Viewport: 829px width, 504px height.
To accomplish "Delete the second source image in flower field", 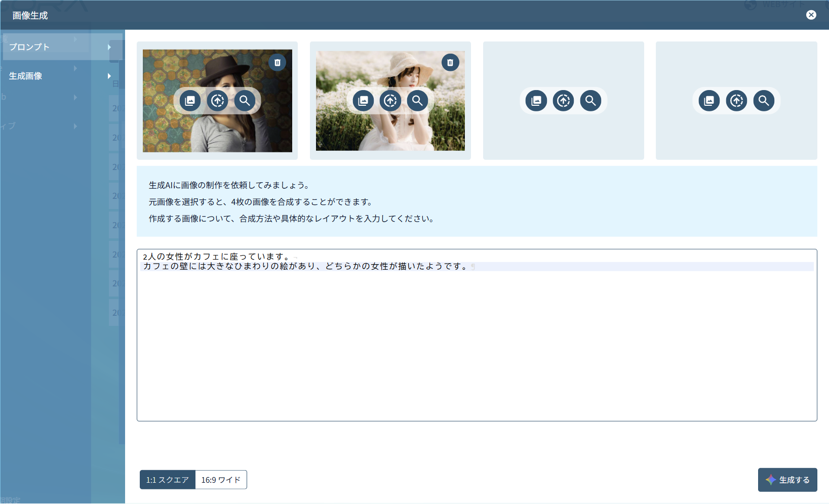I will [450, 63].
